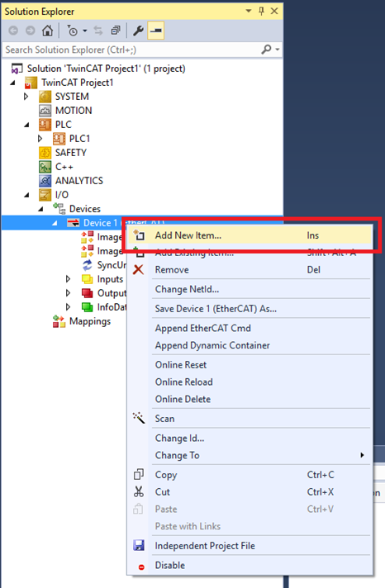Image resolution: width=385 pixels, height=588 pixels.
Task: Select the SAFETY node icon
Action: [45, 153]
